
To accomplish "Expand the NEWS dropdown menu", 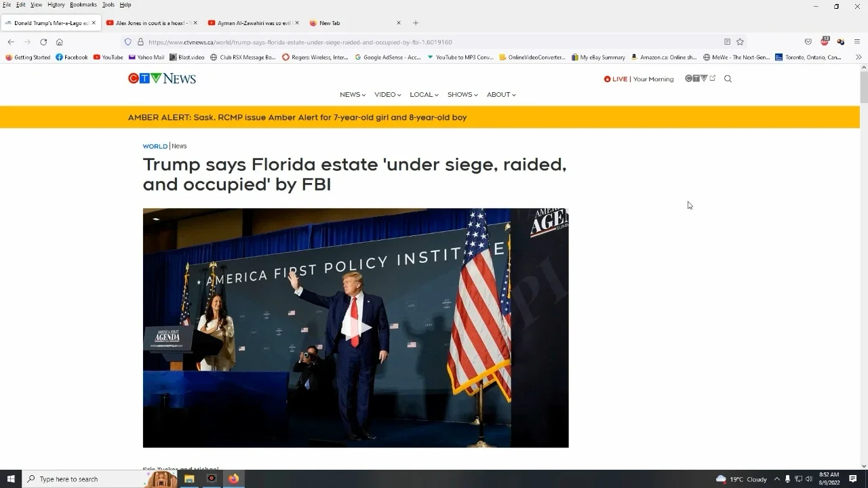I will (353, 95).
